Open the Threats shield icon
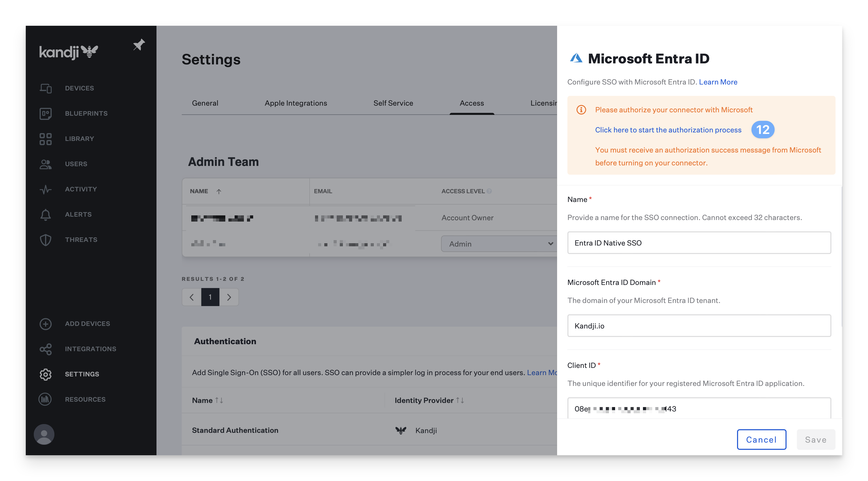 pos(45,240)
